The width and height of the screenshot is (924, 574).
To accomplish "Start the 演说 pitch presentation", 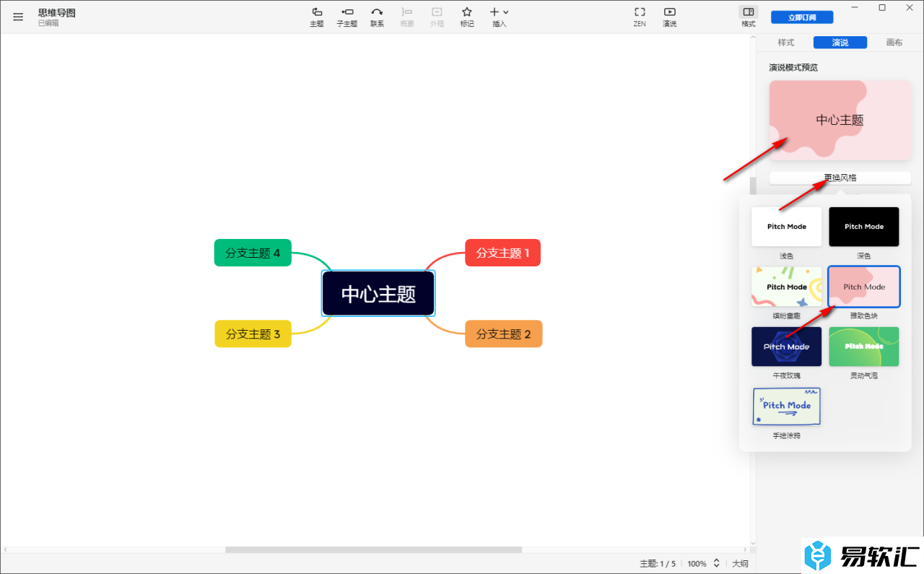I will point(670,17).
